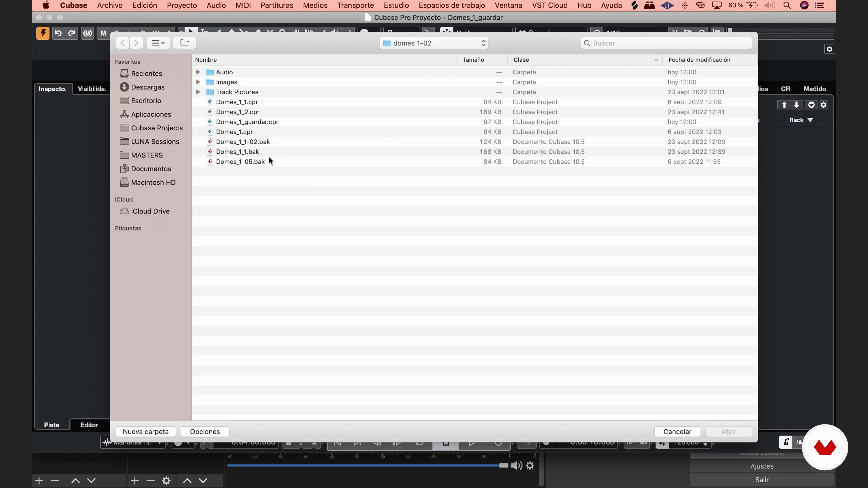Click the up arrow button in right zone
Image resolution: width=868 pixels, height=488 pixels.
(x=784, y=105)
